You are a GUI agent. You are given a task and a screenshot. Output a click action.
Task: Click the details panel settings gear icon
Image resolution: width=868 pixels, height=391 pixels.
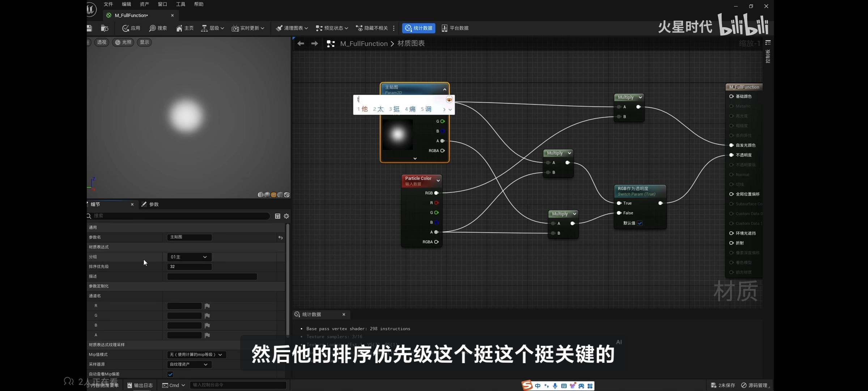click(x=286, y=216)
